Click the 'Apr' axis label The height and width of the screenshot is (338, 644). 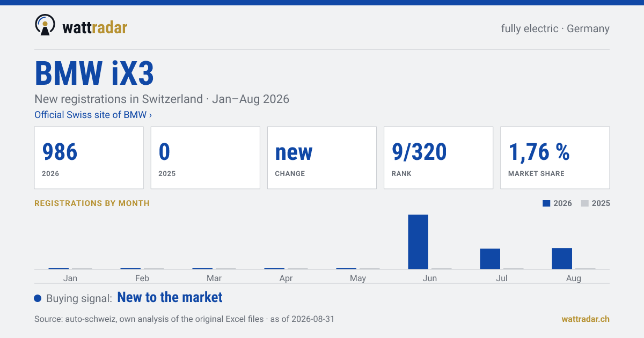point(286,278)
